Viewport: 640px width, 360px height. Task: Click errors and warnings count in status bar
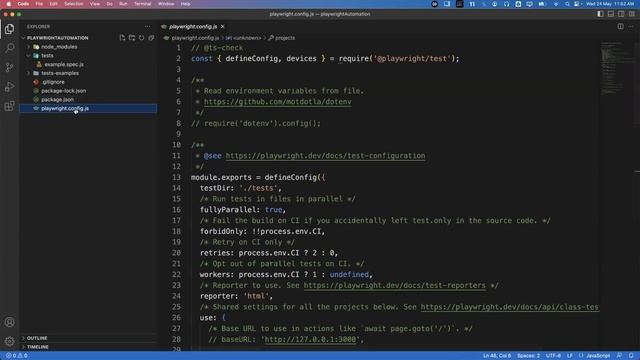[17, 356]
